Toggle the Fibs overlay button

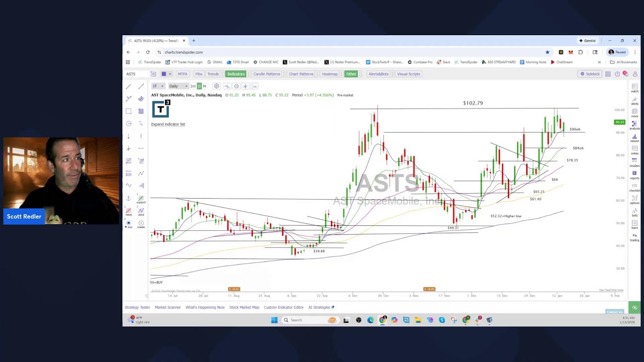coord(199,74)
